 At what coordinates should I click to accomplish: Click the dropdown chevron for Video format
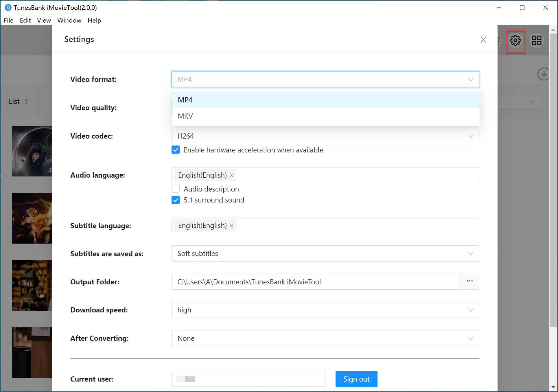tap(471, 79)
